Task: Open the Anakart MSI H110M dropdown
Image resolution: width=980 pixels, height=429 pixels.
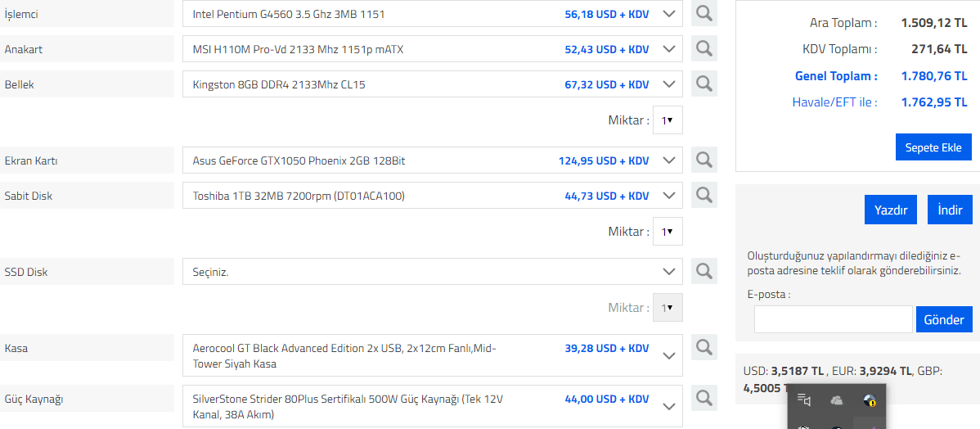Action: (669, 49)
